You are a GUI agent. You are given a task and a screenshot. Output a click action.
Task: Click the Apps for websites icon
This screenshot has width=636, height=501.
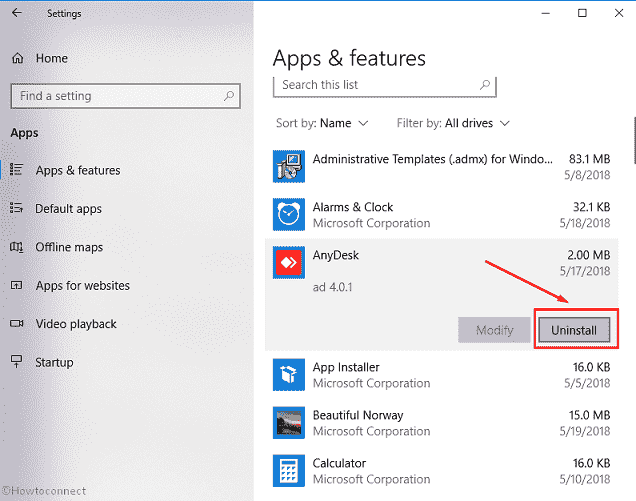pyautogui.click(x=16, y=285)
